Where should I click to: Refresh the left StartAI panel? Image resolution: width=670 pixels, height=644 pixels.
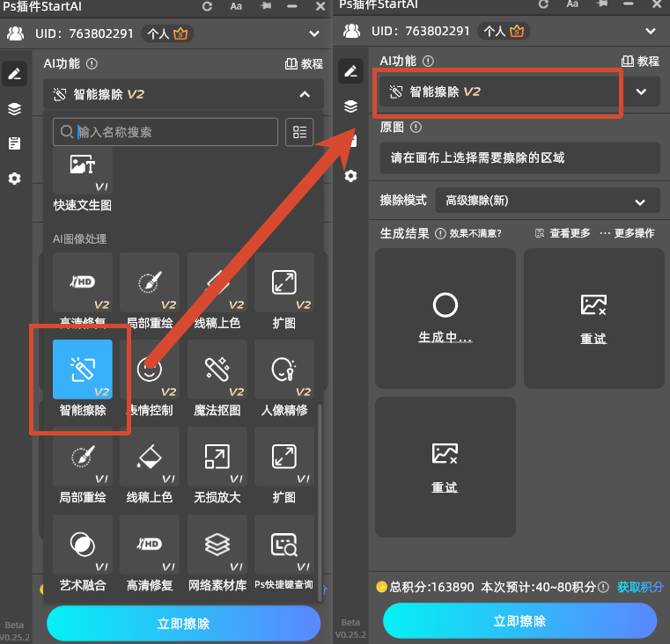[x=207, y=6]
